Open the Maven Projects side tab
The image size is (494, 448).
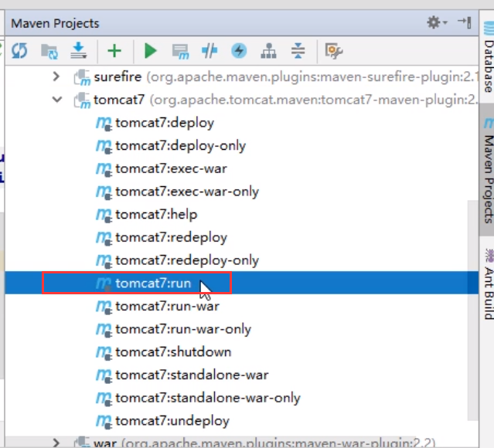pos(488,170)
